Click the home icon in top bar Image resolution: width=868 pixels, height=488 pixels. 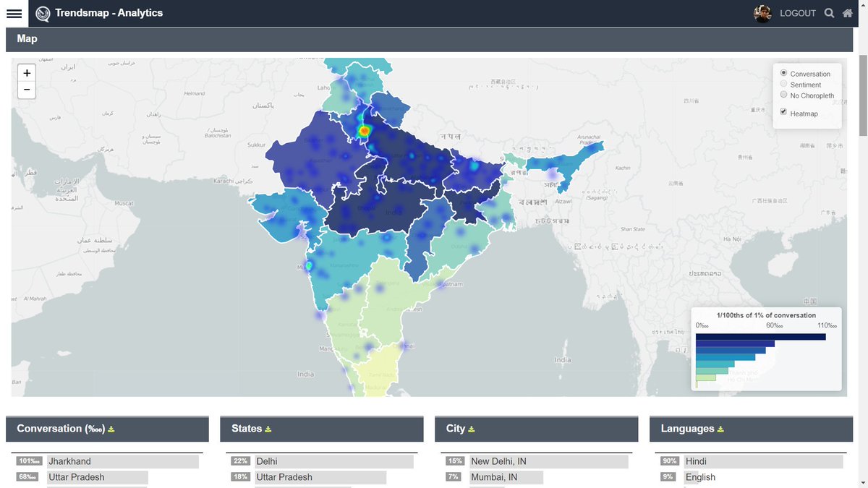[x=847, y=12]
